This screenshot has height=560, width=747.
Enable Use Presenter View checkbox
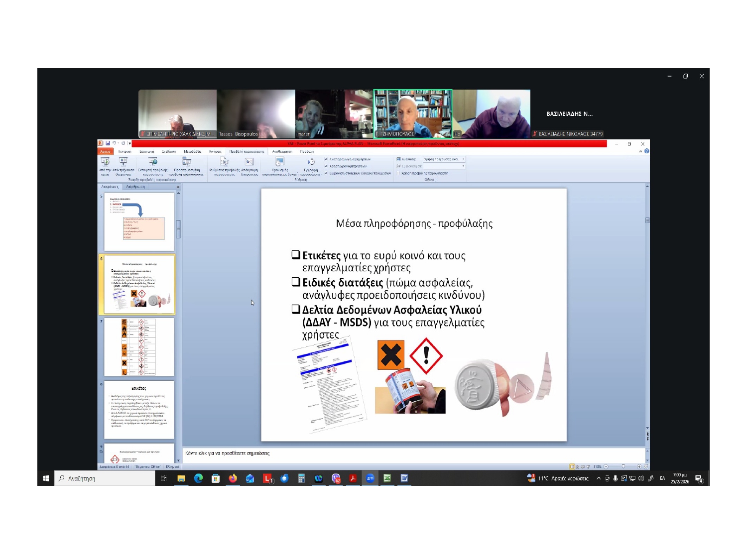coord(398,173)
